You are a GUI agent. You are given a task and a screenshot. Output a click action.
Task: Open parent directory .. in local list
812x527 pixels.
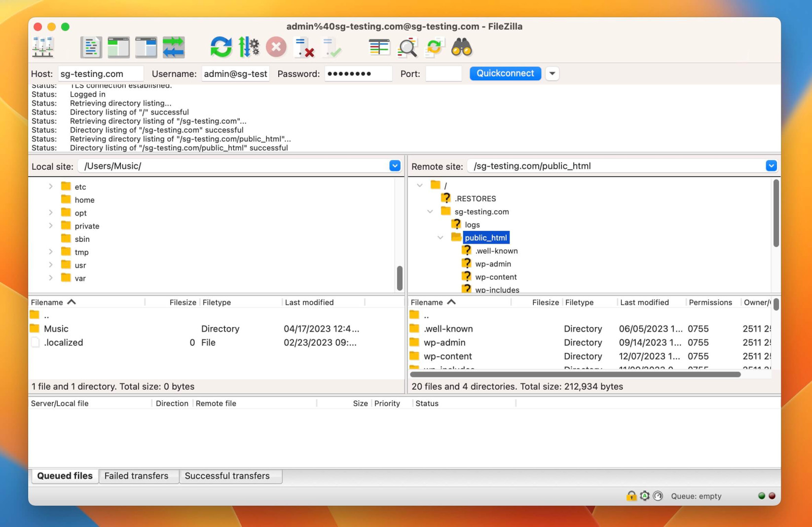216,315
